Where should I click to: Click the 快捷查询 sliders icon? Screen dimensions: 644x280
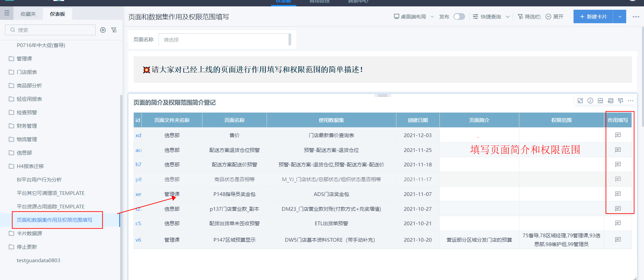click(x=476, y=16)
